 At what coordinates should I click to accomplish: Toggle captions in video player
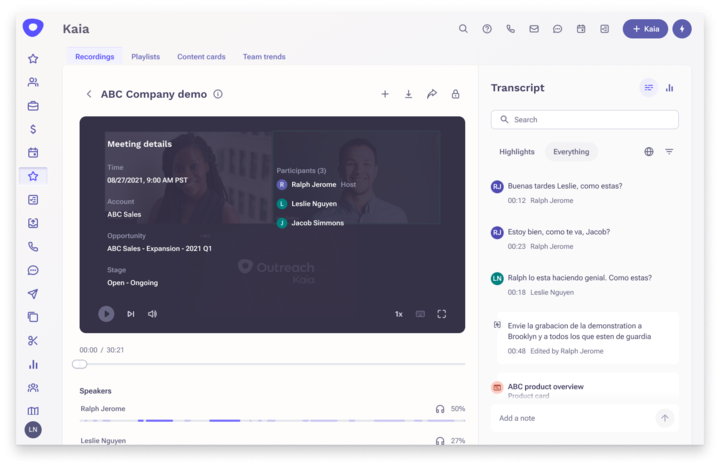[x=420, y=314]
